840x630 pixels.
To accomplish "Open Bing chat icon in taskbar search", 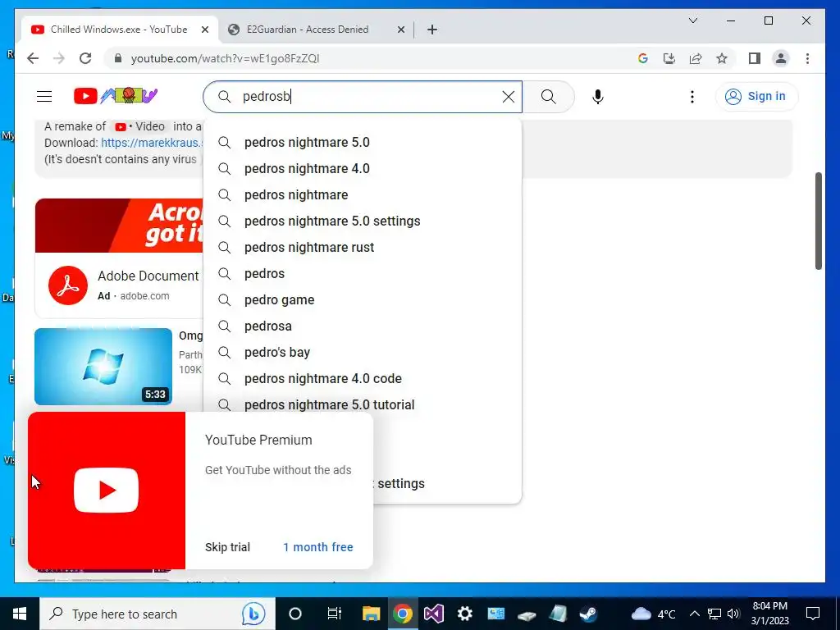I will (253, 614).
